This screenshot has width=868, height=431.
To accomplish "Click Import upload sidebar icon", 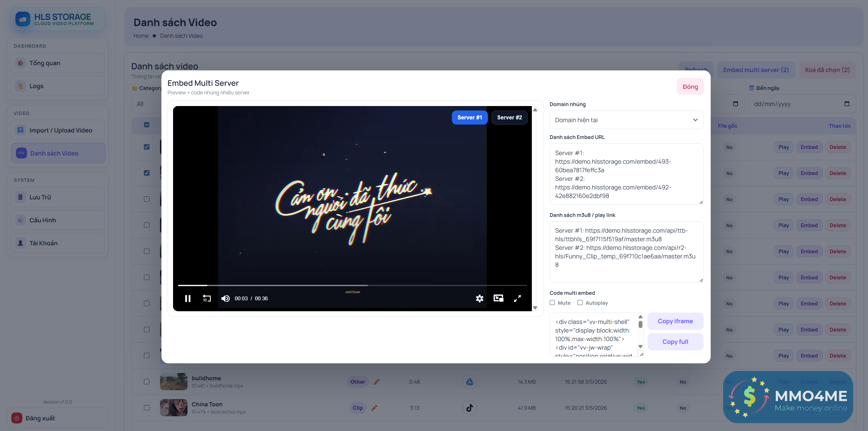I will pos(21,130).
